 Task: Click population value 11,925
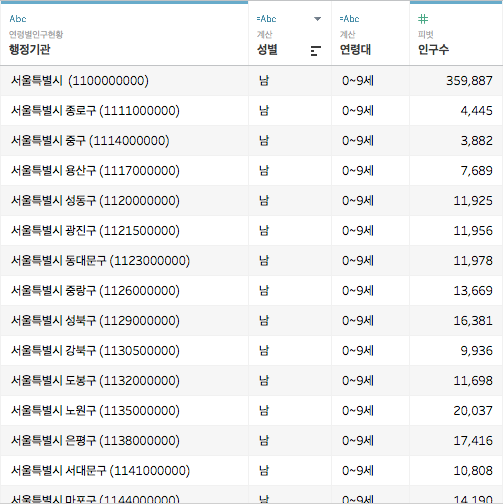pyautogui.click(x=473, y=201)
